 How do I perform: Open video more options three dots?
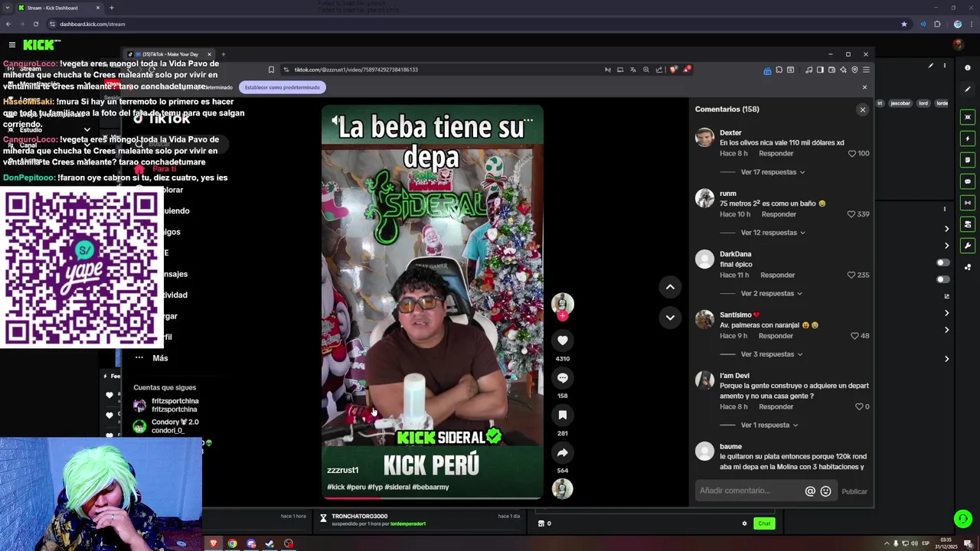(x=528, y=120)
